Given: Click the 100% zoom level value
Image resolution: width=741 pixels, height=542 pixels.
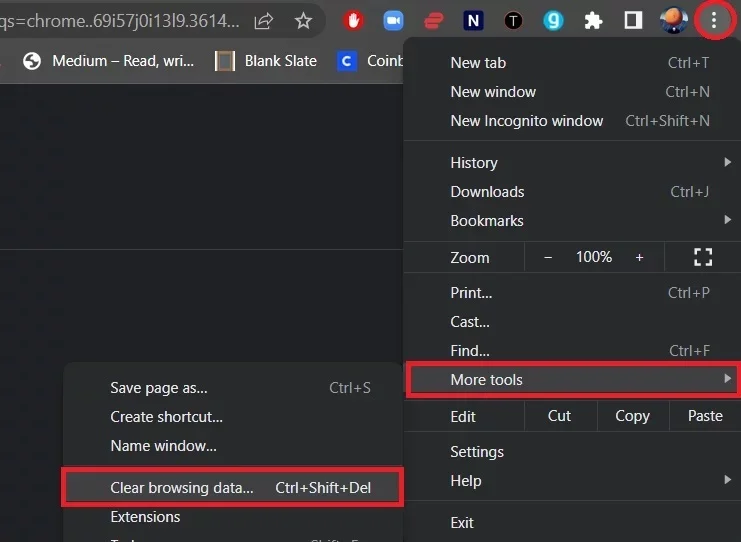Looking at the screenshot, I should coord(594,257).
